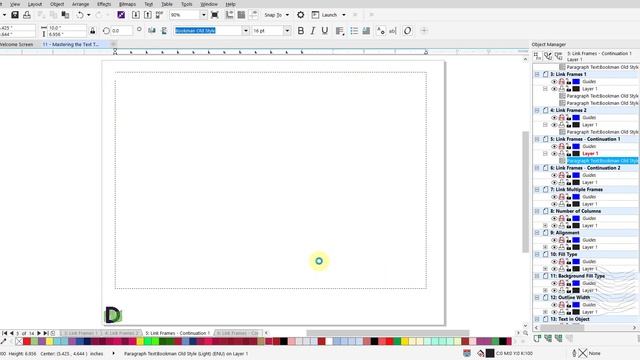Click the Show Object Properties icon in Object Manager

538,56
